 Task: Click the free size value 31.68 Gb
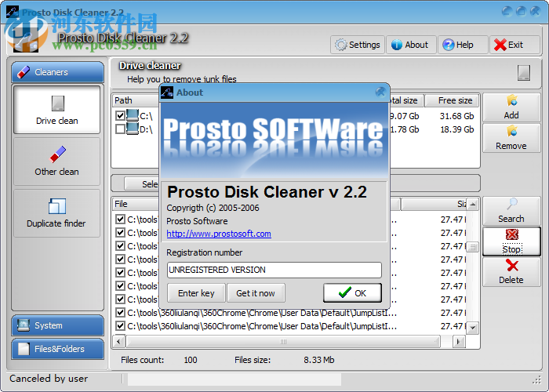pyautogui.click(x=457, y=116)
